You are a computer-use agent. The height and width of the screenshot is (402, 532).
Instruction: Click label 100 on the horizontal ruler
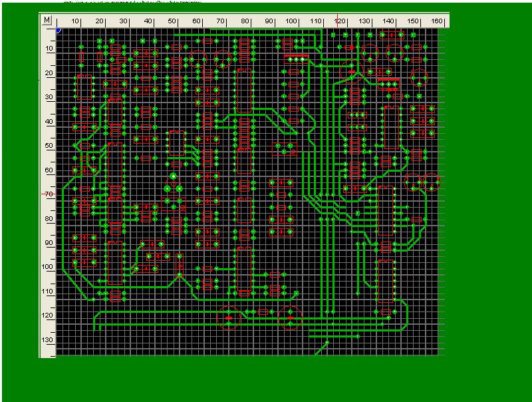(291, 21)
